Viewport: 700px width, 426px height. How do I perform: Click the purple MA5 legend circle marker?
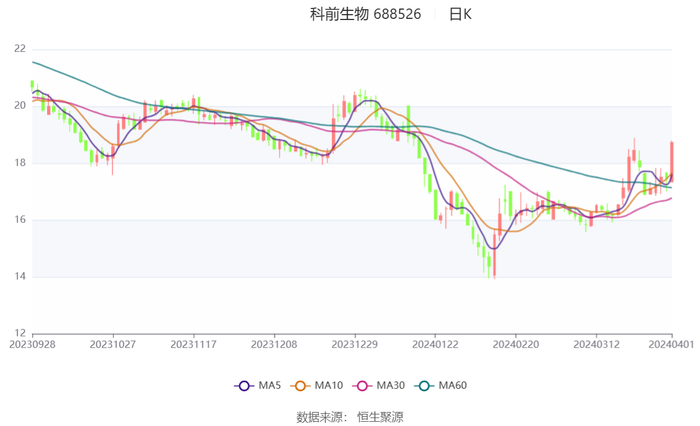click(244, 386)
